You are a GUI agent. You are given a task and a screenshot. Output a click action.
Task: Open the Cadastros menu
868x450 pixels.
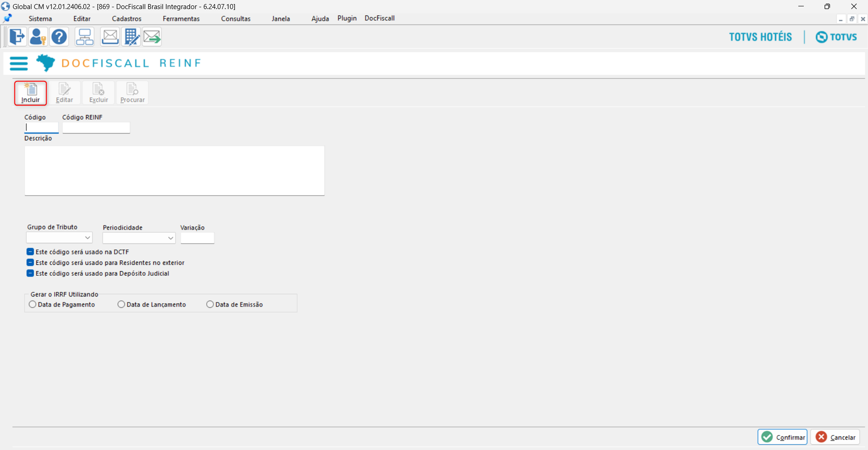[127, 19]
